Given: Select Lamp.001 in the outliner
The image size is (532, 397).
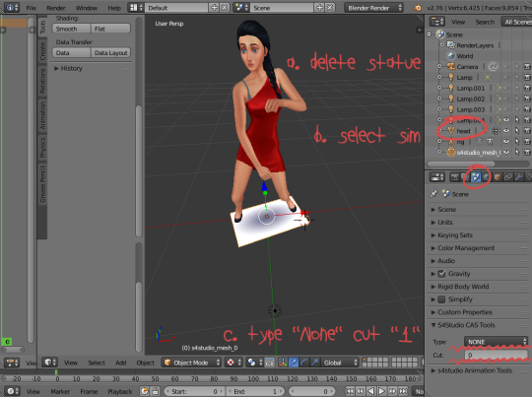Looking at the screenshot, I should (x=470, y=89).
